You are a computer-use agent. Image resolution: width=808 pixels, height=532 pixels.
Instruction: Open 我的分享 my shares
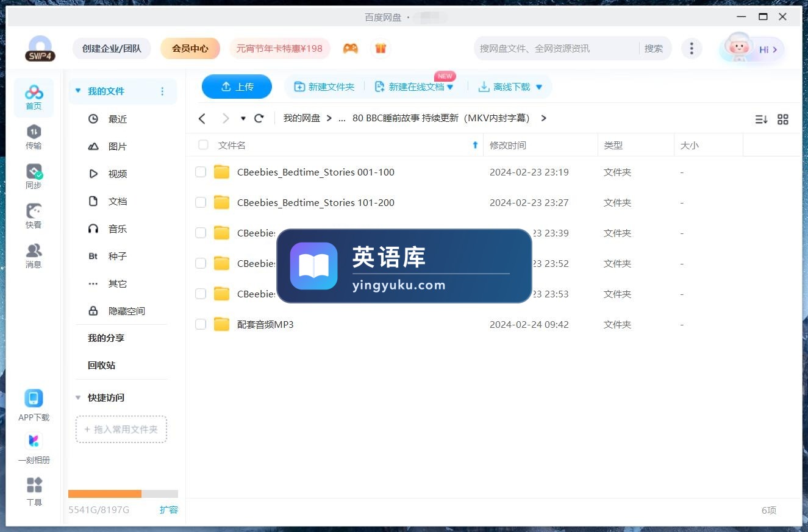pos(106,338)
